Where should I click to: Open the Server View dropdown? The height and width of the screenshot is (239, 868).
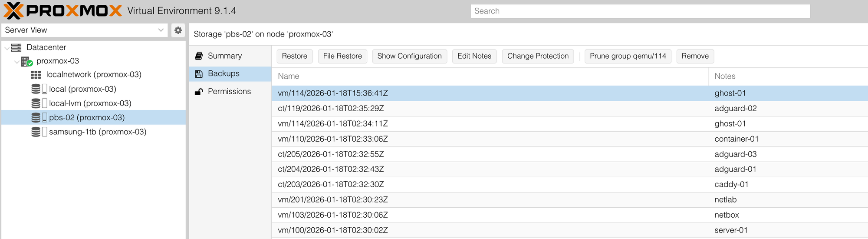tap(161, 30)
